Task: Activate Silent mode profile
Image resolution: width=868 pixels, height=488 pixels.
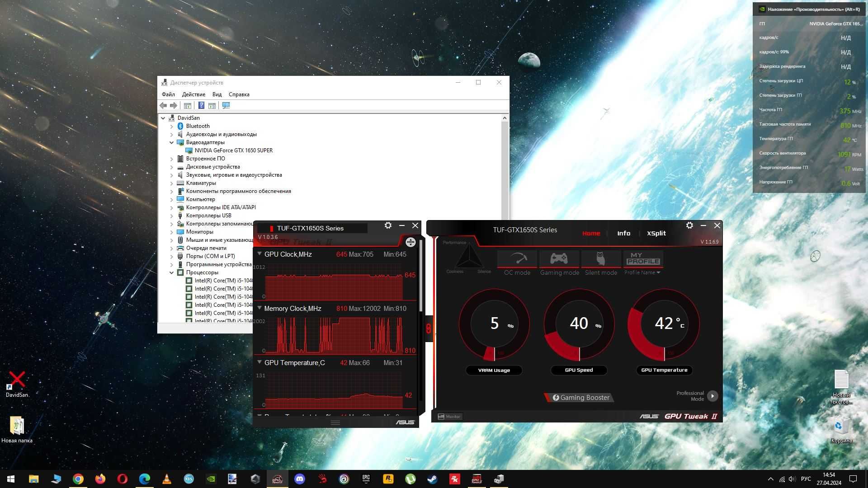Action: pos(601,263)
